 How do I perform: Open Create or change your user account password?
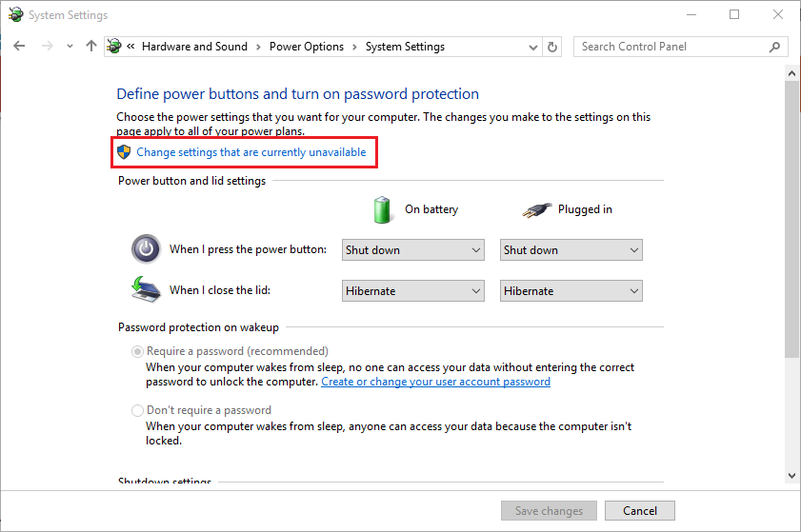(436, 382)
